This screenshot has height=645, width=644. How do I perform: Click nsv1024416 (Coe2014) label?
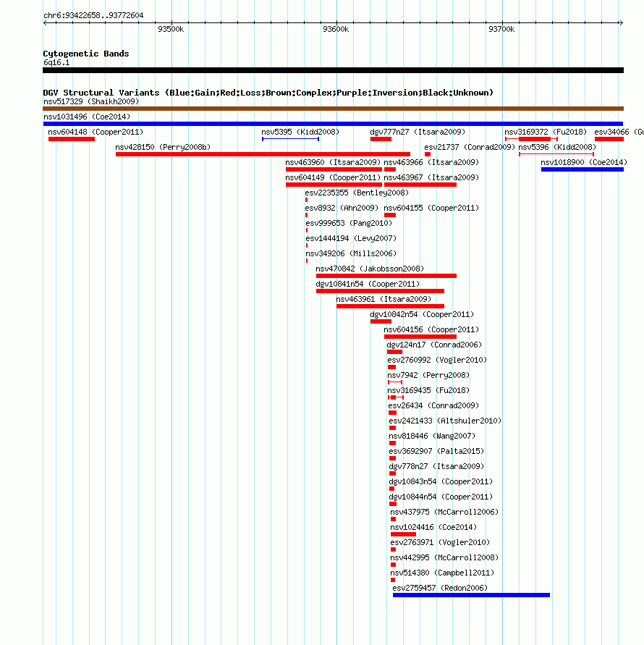click(x=433, y=528)
